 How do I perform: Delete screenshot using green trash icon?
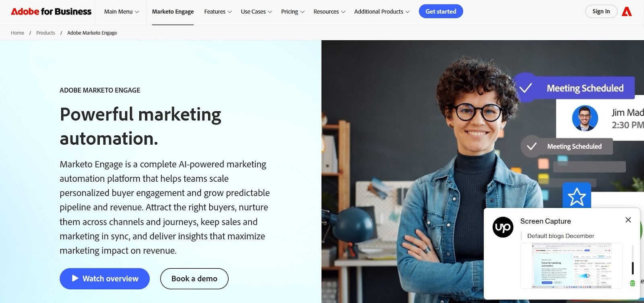632,283
